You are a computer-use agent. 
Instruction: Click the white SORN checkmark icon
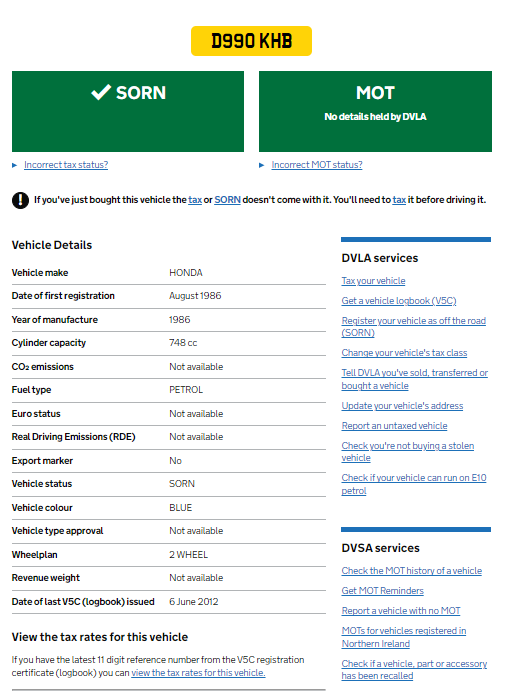point(101,92)
